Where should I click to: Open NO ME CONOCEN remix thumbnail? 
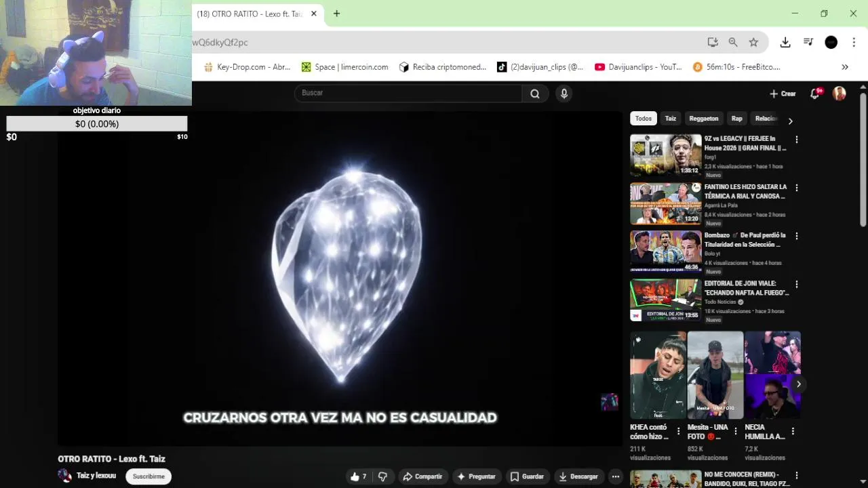click(665, 479)
